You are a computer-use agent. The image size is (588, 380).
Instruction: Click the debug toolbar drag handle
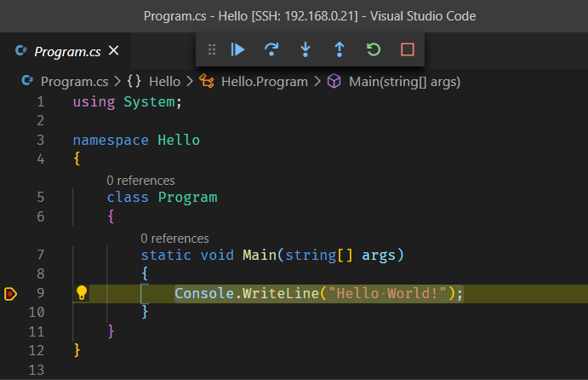(x=212, y=49)
